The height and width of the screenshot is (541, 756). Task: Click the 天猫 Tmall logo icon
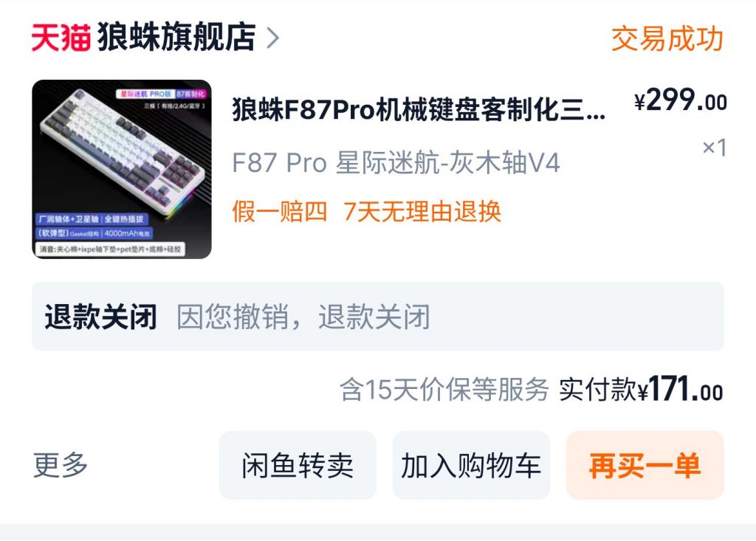pyautogui.click(x=61, y=37)
